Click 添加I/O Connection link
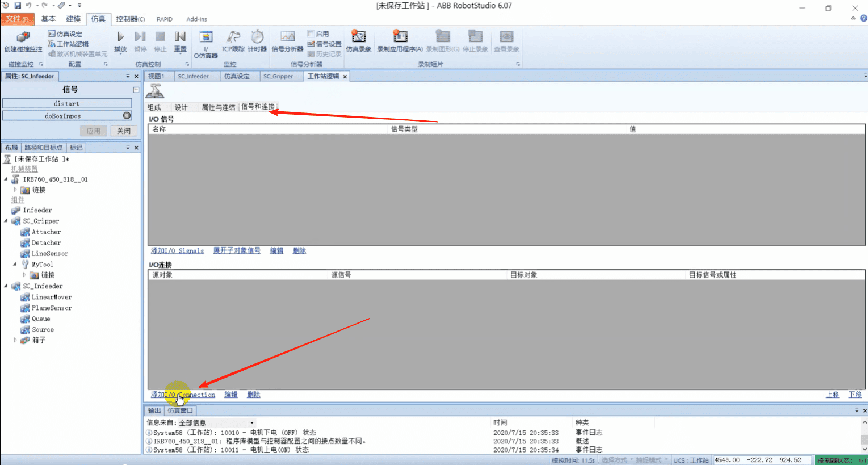Image resolution: width=868 pixels, height=465 pixels. tap(183, 395)
